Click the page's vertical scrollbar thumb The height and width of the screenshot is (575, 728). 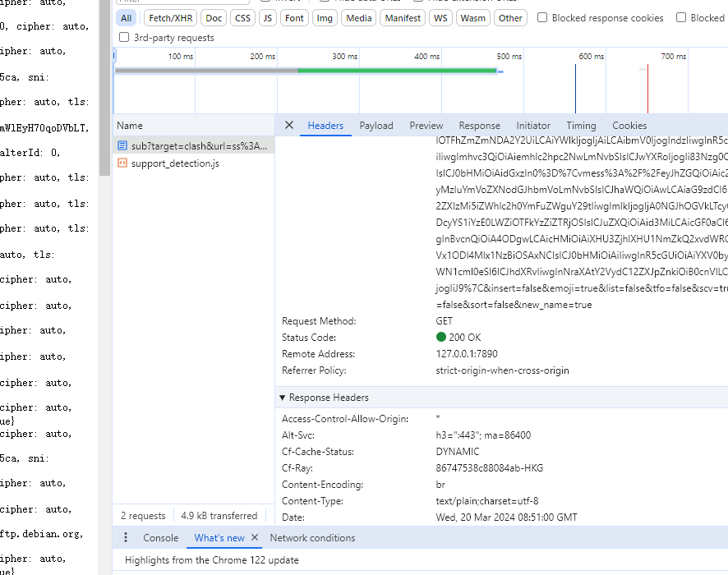[104, 88]
